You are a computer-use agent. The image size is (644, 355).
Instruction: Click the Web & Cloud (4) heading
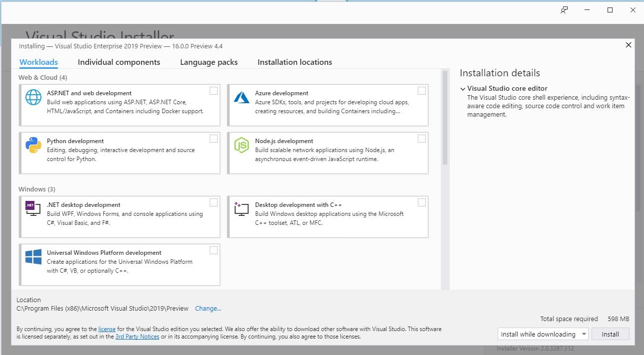coord(43,78)
